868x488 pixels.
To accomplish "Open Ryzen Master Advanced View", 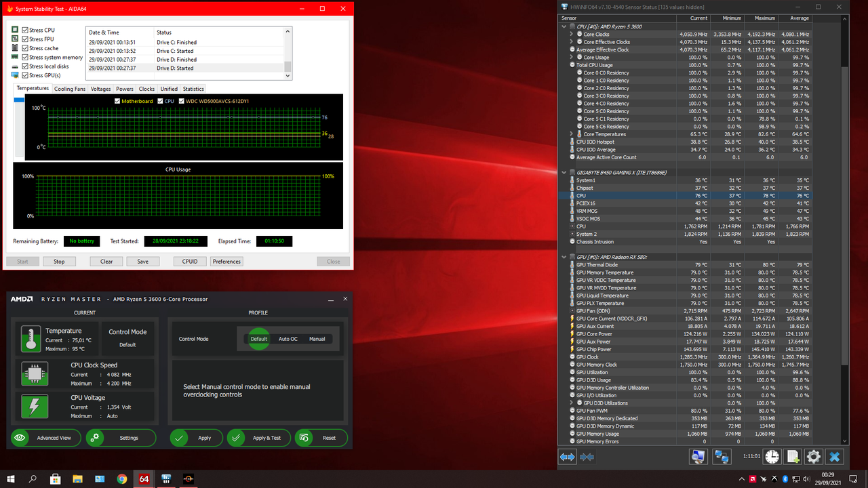I will (x=45, y=438).
